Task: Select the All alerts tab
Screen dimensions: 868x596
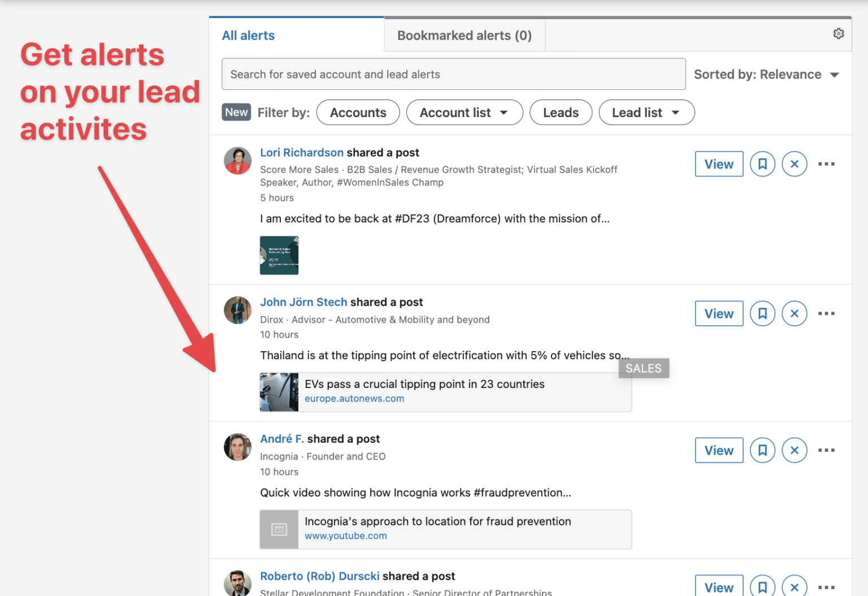Action: click(248, 35)
